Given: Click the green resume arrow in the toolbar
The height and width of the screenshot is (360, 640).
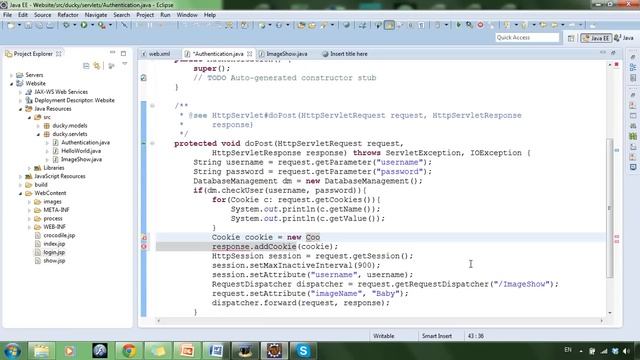Looking at the screenshot, I should click(x=458, y=25).
